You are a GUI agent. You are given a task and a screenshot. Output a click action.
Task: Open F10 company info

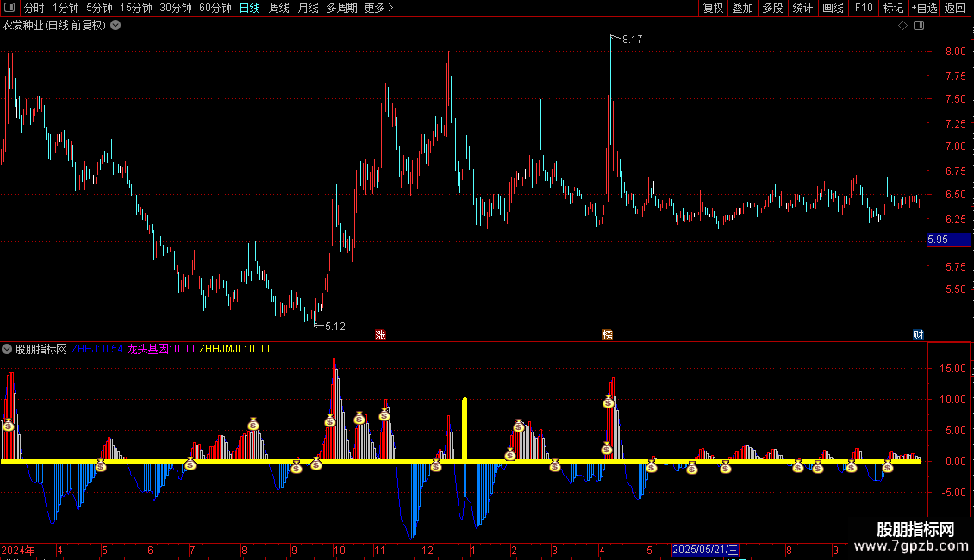tap(864, 8)
